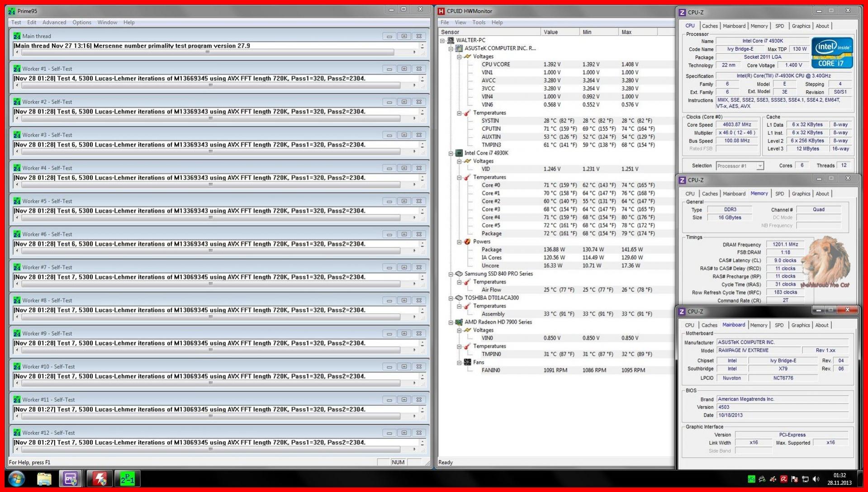This screenshot has height=492, width=868.
Task: Click Worker #8 scrollbar left arrow
Action: tap(17, 317)
